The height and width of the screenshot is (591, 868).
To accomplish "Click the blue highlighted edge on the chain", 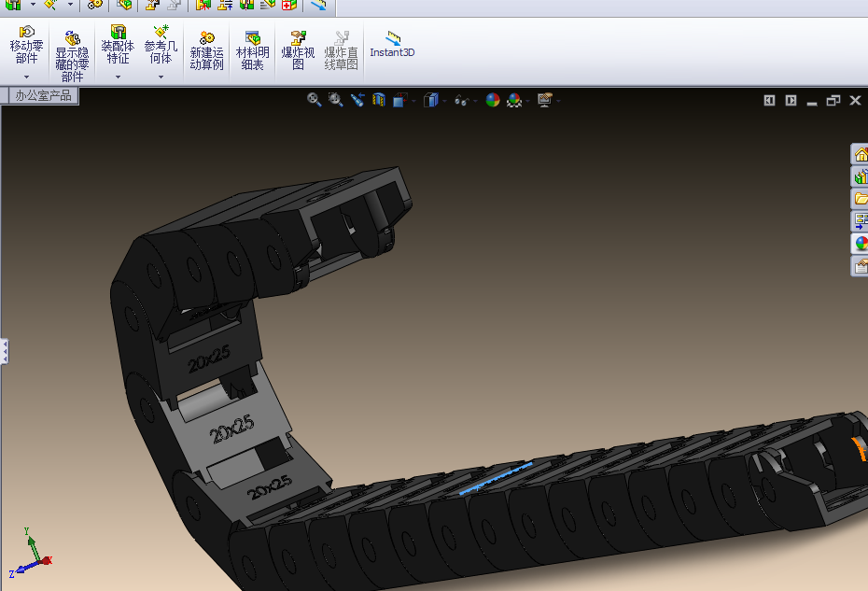I will pyautogui.click(x=498, y=475).
